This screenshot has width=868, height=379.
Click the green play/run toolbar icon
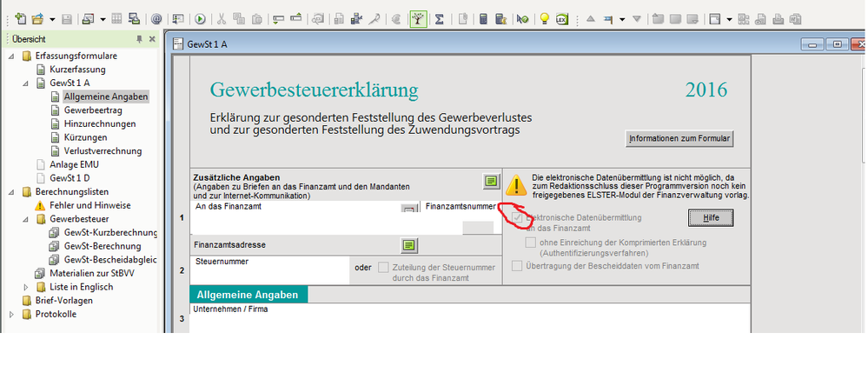200,18
